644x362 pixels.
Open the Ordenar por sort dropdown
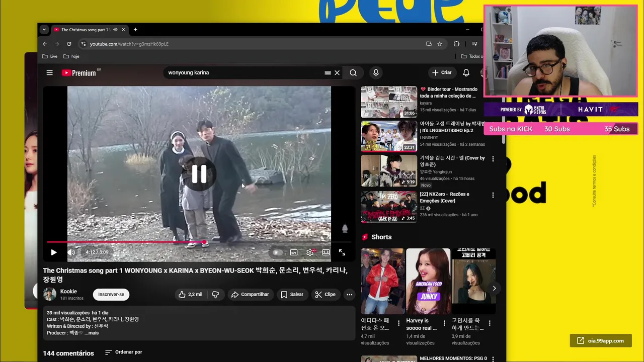[x=123, y=352]
